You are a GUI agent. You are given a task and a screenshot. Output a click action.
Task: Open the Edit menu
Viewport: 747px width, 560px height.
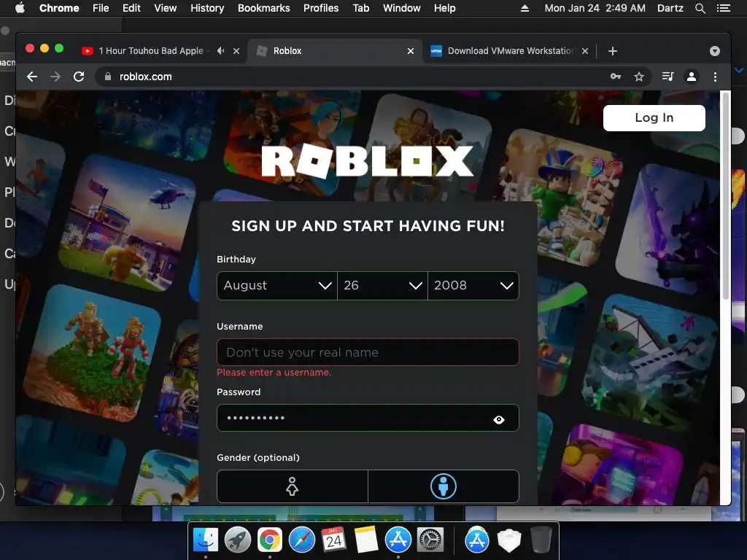coord(131,8)
